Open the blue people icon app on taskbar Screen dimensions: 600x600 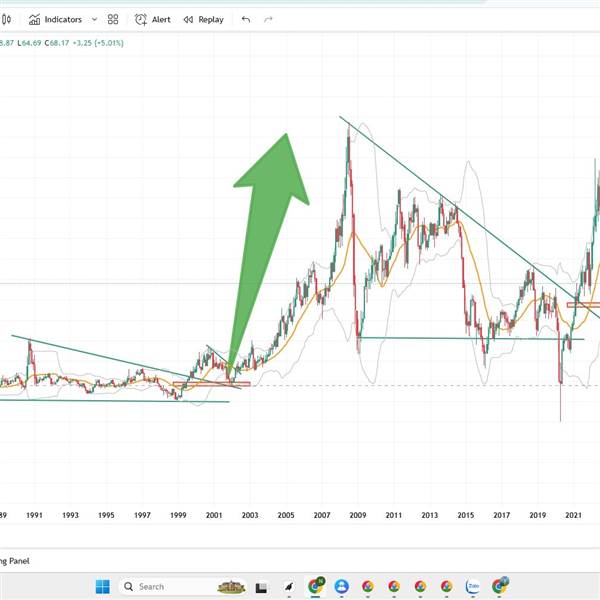coord(341,586)
